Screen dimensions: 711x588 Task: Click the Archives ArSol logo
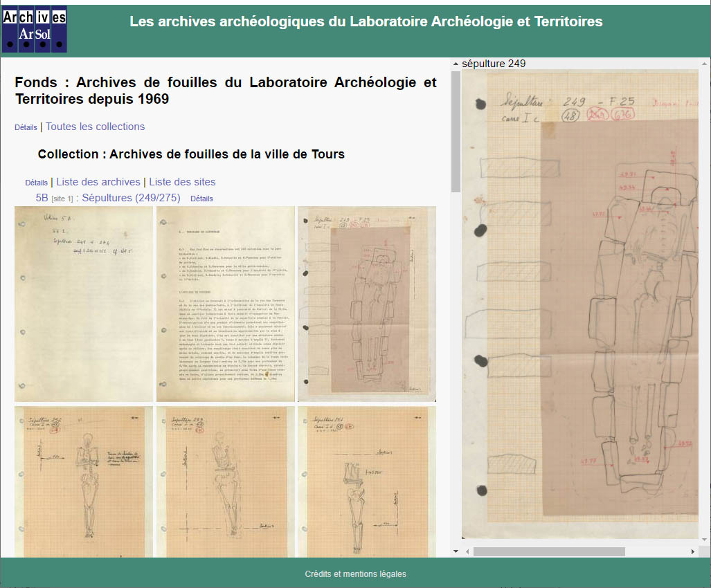pos(35,29)
